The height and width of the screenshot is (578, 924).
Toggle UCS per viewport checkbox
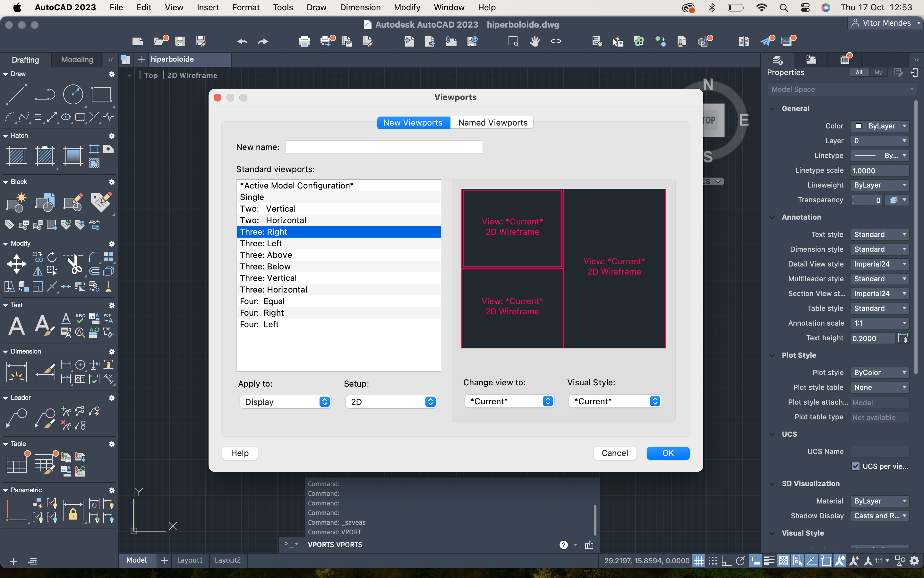[855, 466]
